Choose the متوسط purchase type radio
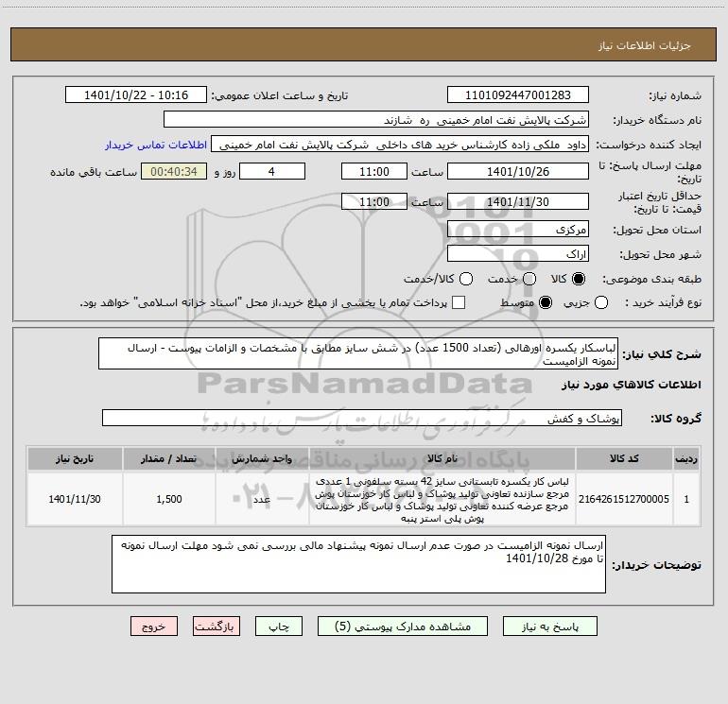The width and height of the screenshot is (728, 704). [546, 303]
